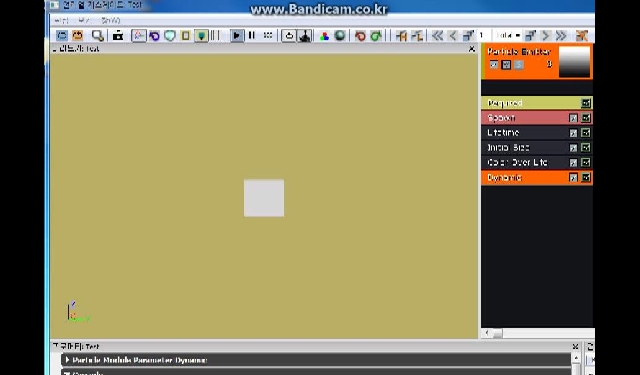
Task: Toggle the enable checkbox on the Spawn module
Action: (586, 118)
